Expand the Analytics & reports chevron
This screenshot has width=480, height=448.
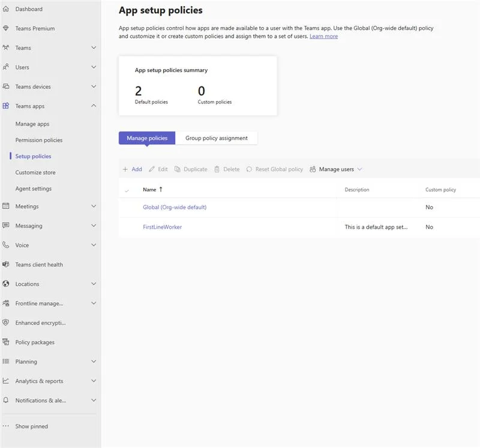point(94,381)
